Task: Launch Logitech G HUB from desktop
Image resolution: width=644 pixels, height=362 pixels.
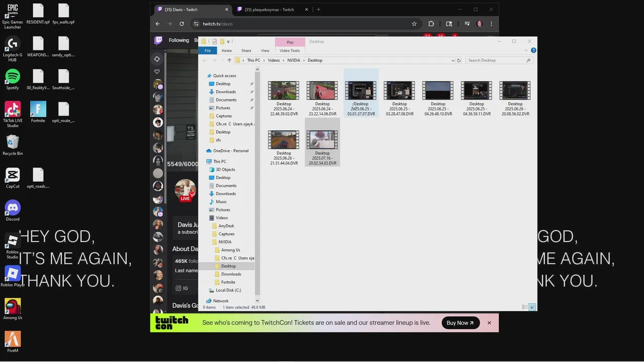Action: click(13, 49)
